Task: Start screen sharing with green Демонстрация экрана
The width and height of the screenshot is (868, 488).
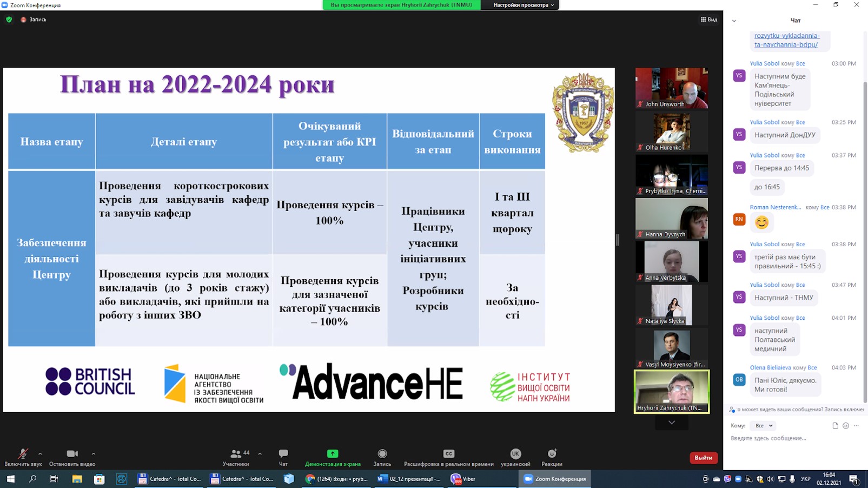Action: [x=332, y=454]
